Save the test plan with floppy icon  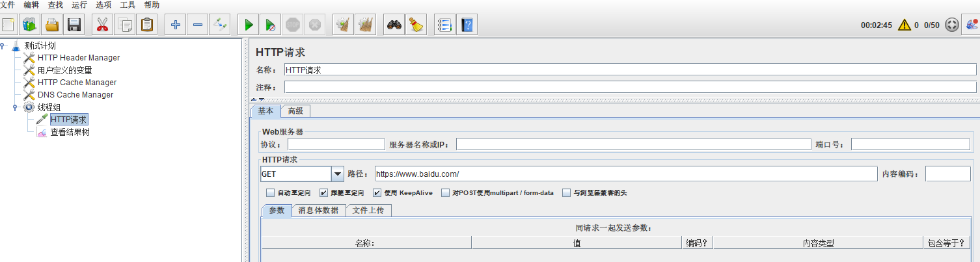point(74,25)
